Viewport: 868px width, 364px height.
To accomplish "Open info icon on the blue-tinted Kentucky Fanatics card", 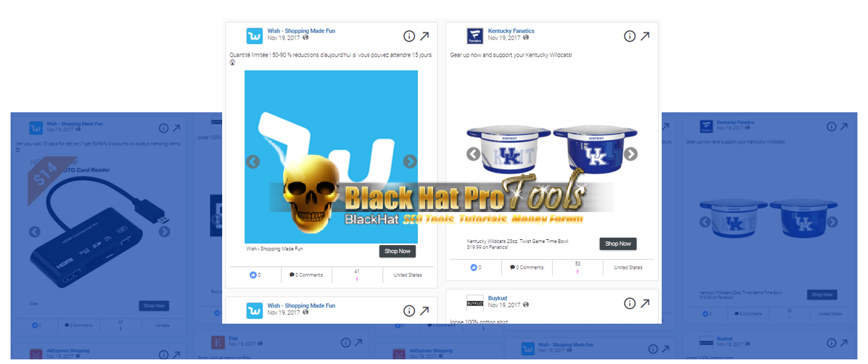I will click(x=831, y=126).
